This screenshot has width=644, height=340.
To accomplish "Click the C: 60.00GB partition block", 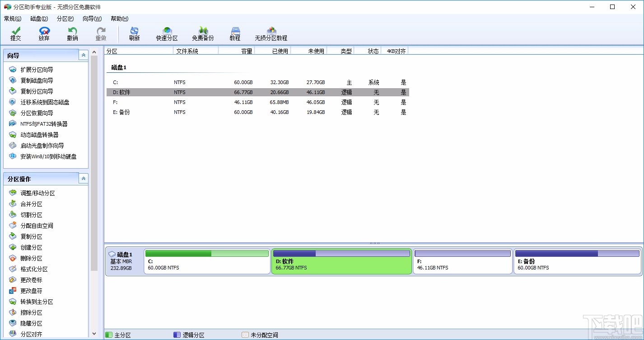I will coord(207,261).
